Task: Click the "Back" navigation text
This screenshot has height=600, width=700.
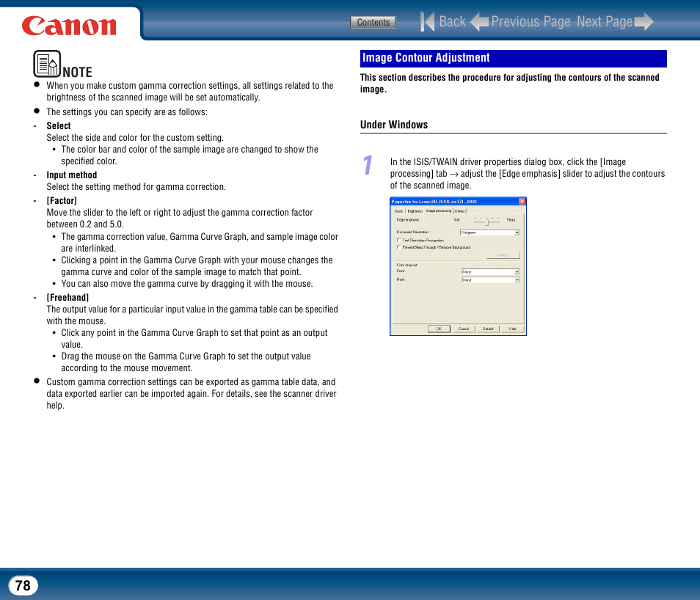Action: pyautogui.click(x=452, y=21)
